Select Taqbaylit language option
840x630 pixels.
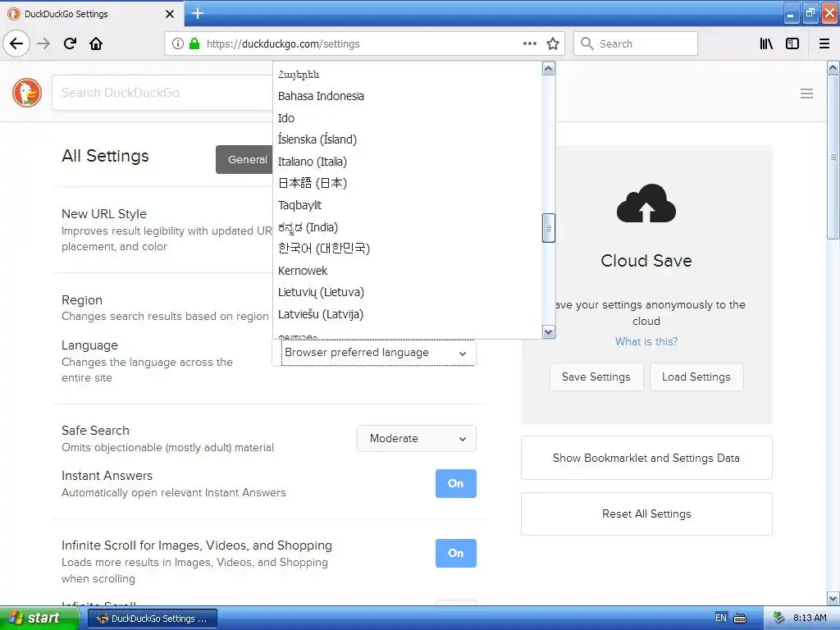407,205
